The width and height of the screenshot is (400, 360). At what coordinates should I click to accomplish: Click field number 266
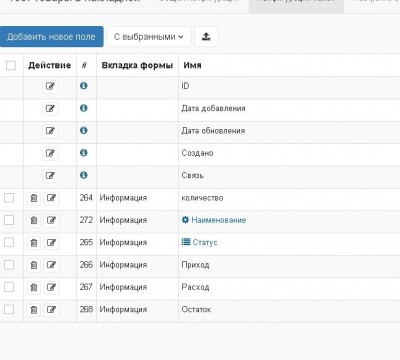point(86,265)
